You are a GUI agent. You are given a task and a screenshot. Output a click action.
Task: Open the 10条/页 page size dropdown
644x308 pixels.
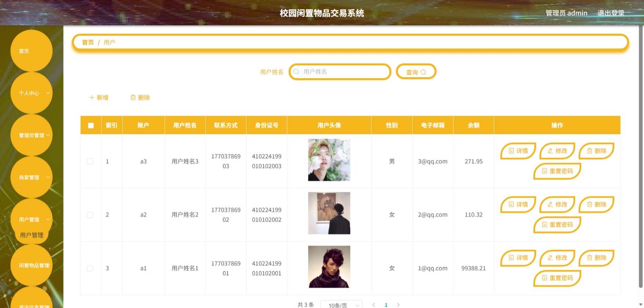coord(341,305)
